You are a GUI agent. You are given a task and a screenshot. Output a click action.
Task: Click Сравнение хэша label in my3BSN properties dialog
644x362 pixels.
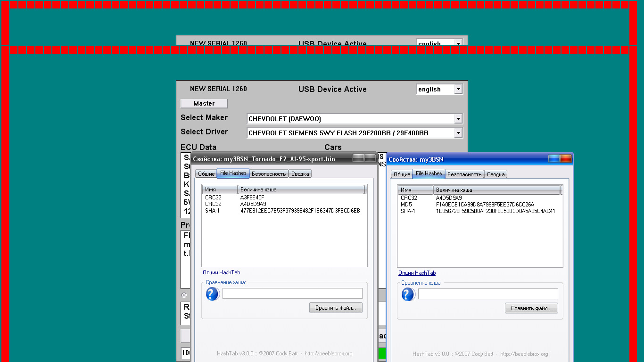(x=421, y=283)
